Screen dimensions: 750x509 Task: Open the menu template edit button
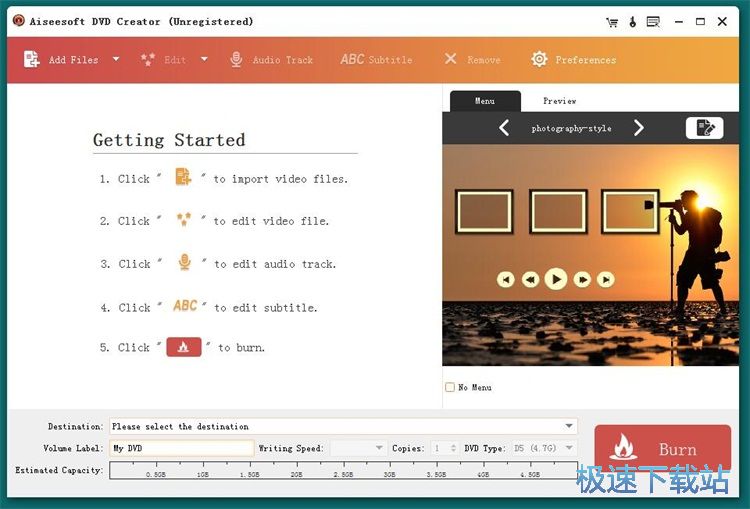click(x=705, y=128)
